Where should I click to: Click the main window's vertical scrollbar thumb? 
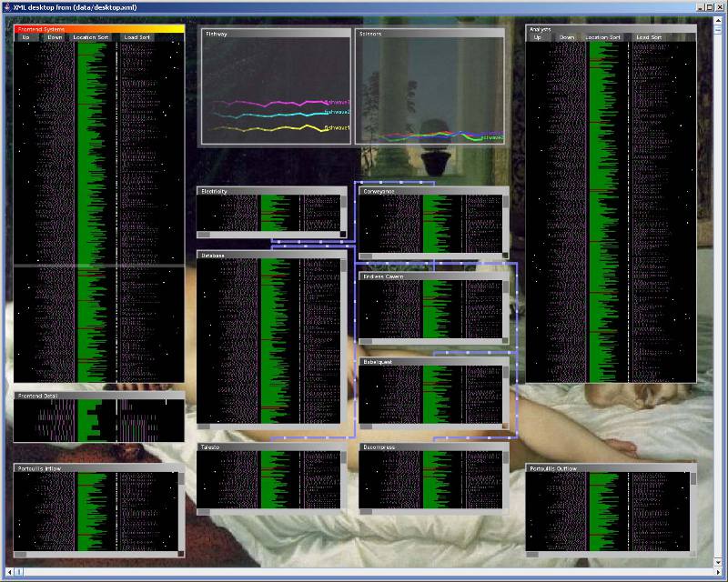[x=718, y=30]
